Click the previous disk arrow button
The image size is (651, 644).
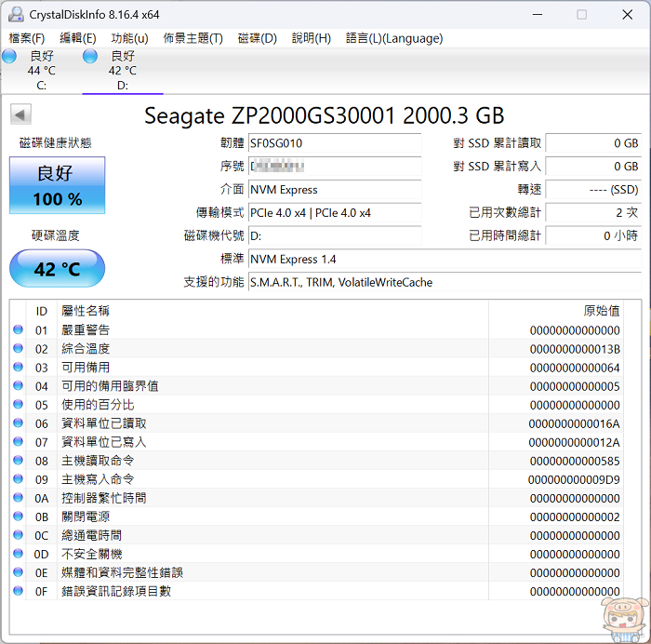tap(20, 114)
